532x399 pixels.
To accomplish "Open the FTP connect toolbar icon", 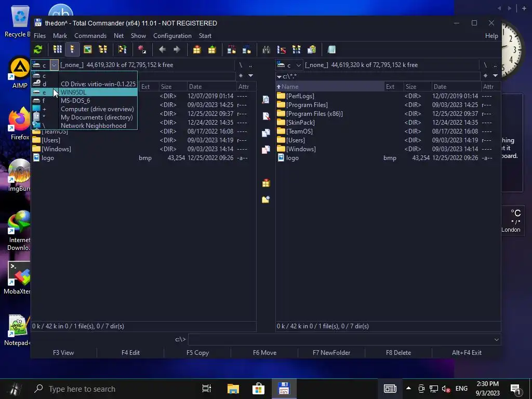I will tap(232, 49).
